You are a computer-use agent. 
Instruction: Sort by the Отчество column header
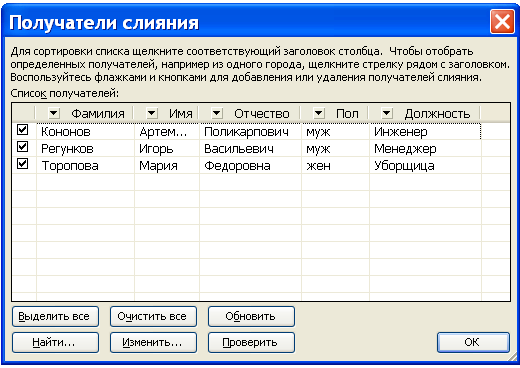(262, 114)
